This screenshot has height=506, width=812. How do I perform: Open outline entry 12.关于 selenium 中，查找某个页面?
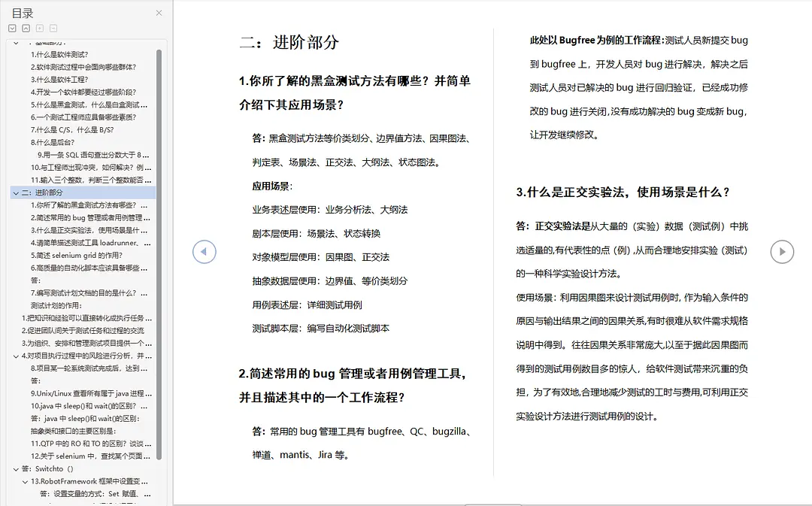(x=91, y=456)
